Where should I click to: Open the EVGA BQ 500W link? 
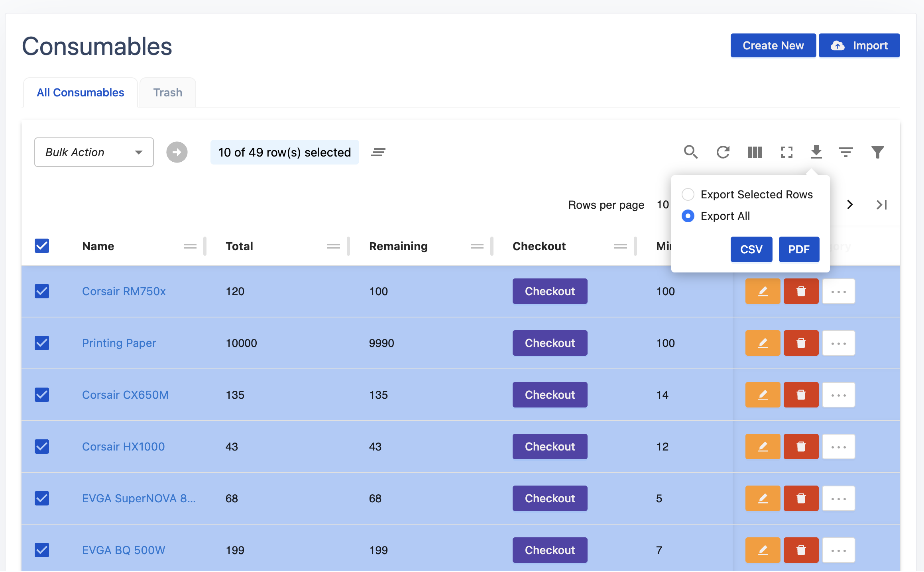pos(124,550)
